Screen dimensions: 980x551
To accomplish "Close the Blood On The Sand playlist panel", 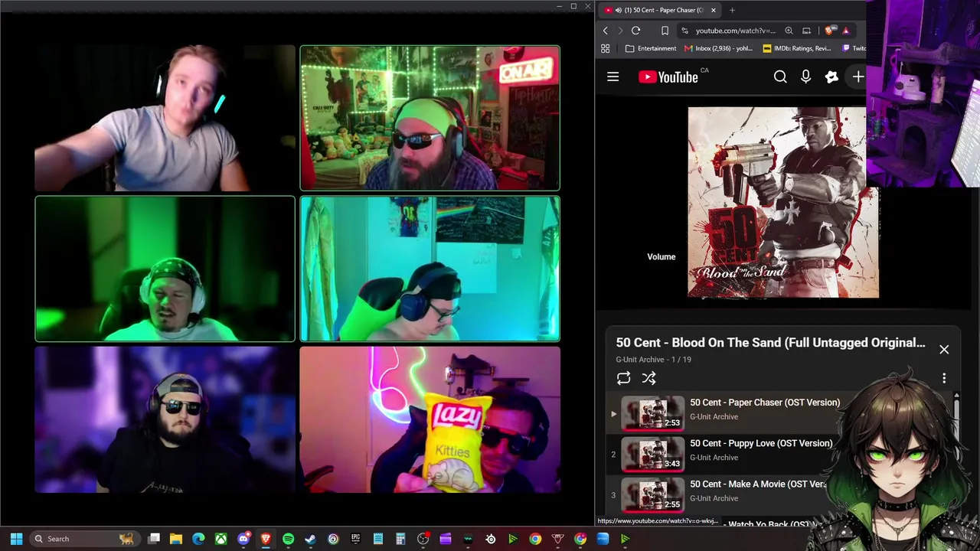I will click(x=944, y=349).
